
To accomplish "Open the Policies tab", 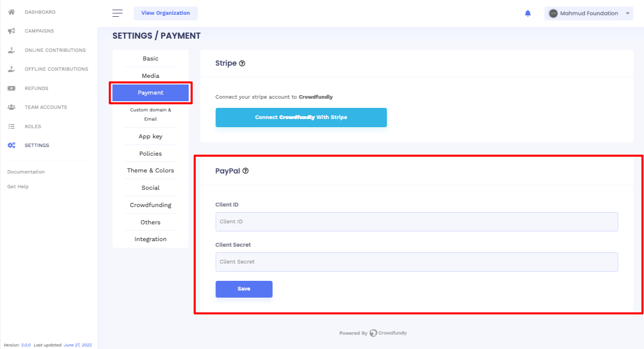I will pyautogui.click(x=150, y=154).
